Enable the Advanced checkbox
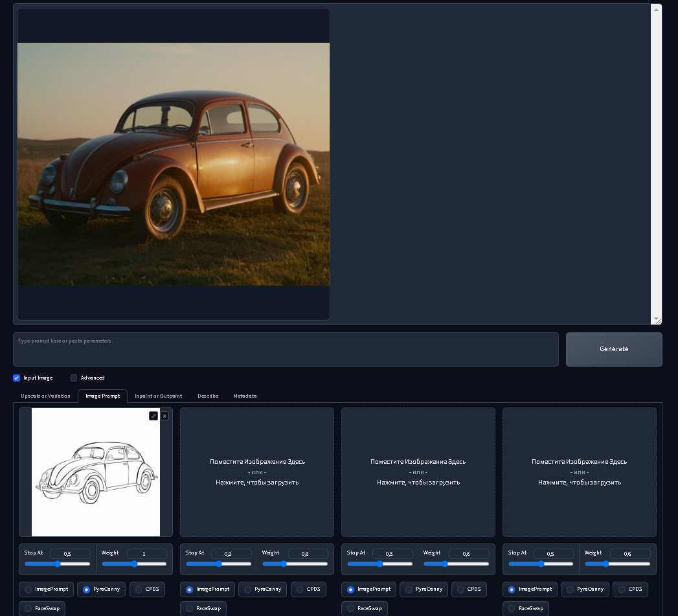Screen dimensions: 678x616 pos(74,378)
